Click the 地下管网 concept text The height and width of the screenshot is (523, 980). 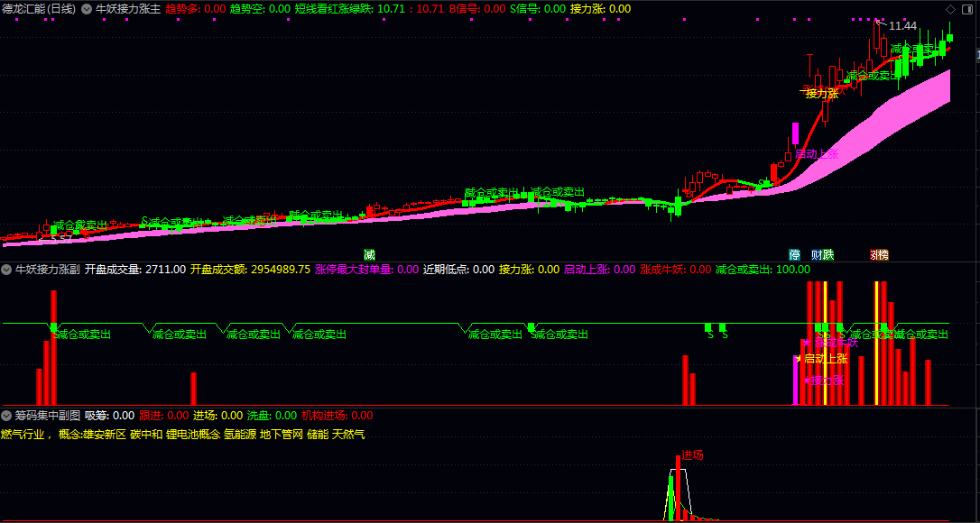click(282, 435)
